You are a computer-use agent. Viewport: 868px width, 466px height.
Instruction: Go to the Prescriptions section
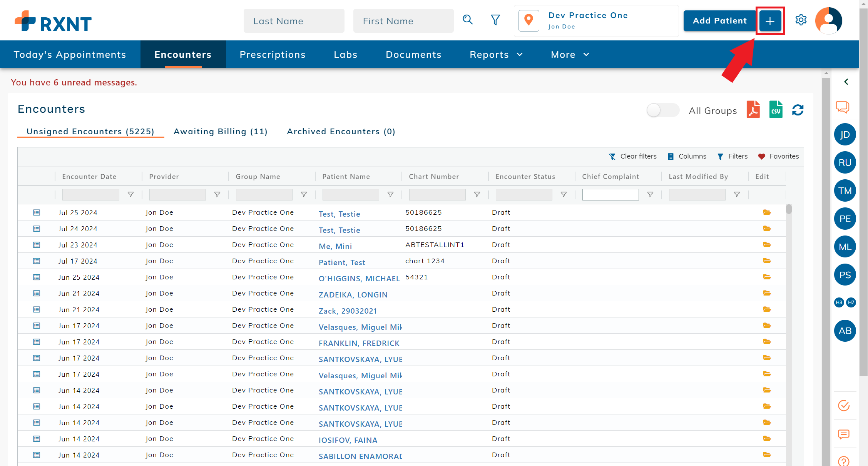pyautogui.click(x=273, y=54)
